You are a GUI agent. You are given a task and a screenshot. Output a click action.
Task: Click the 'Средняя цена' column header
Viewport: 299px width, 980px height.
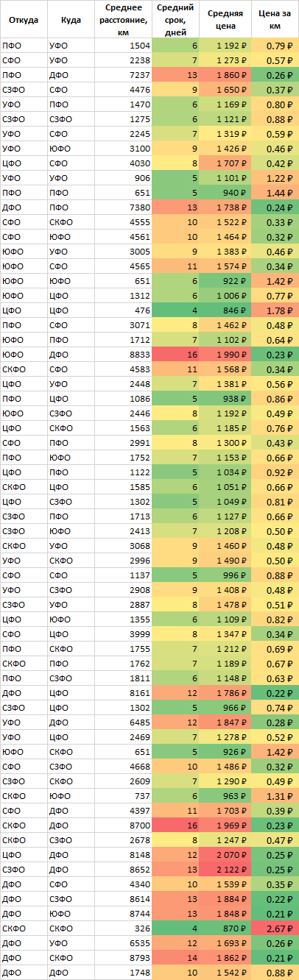point(225,20)
